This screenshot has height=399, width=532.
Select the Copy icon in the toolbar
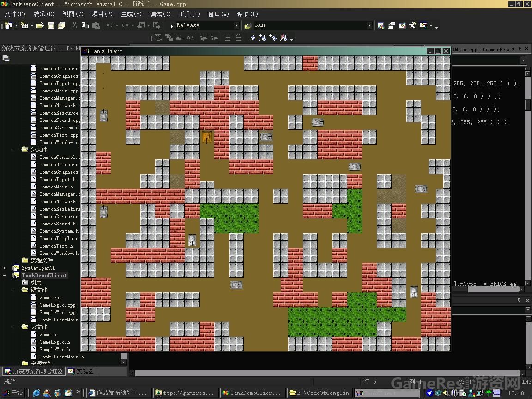85,25
